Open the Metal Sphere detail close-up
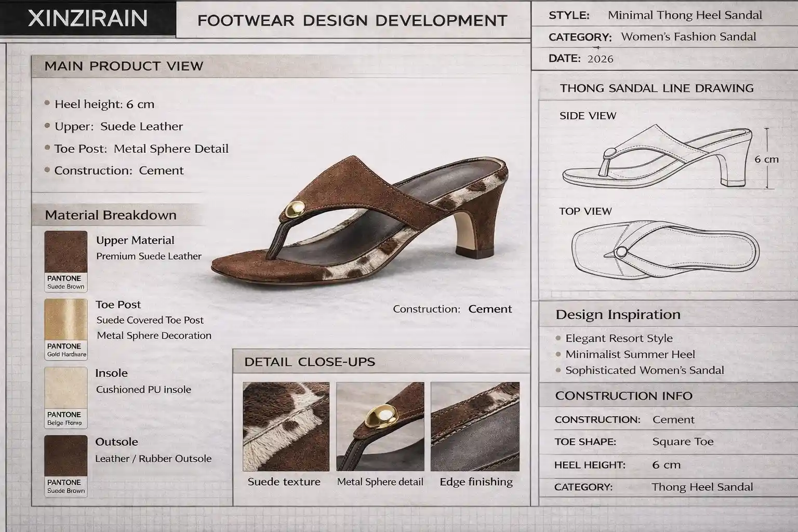 381,426
